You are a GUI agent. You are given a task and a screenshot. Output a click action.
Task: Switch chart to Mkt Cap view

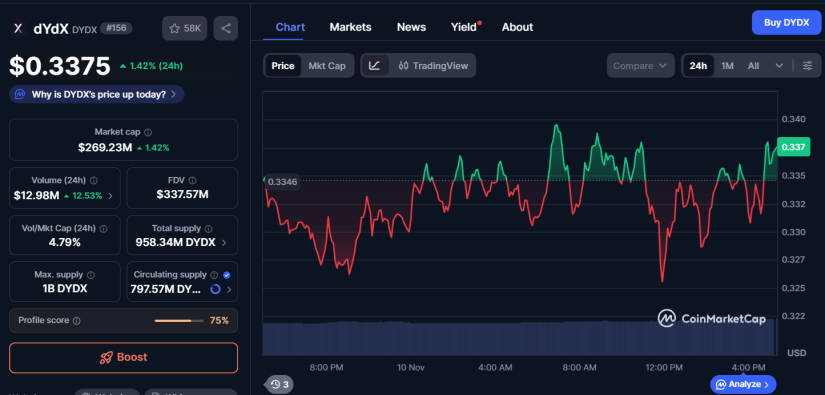tap(327, 66)
